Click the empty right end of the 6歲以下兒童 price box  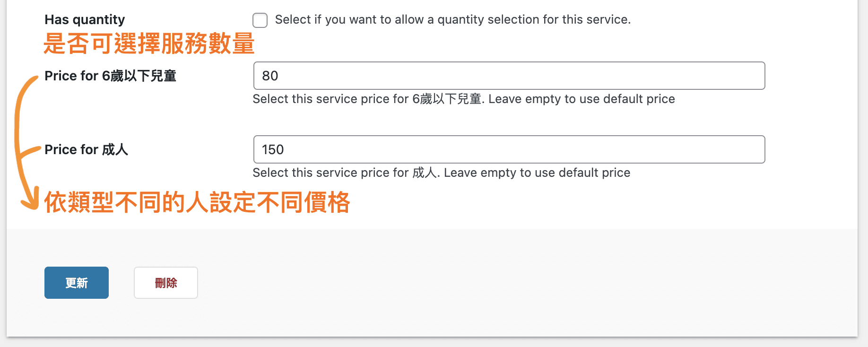click(x=709, y=76)
